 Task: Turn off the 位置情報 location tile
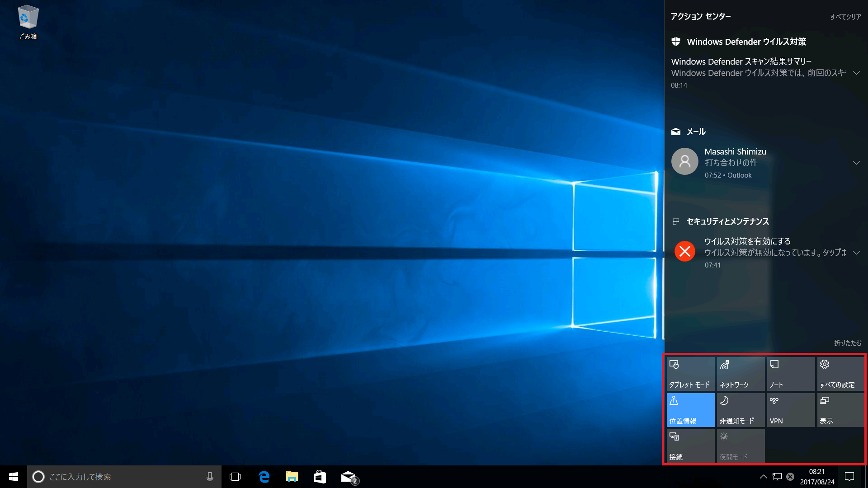click(690, 410)
